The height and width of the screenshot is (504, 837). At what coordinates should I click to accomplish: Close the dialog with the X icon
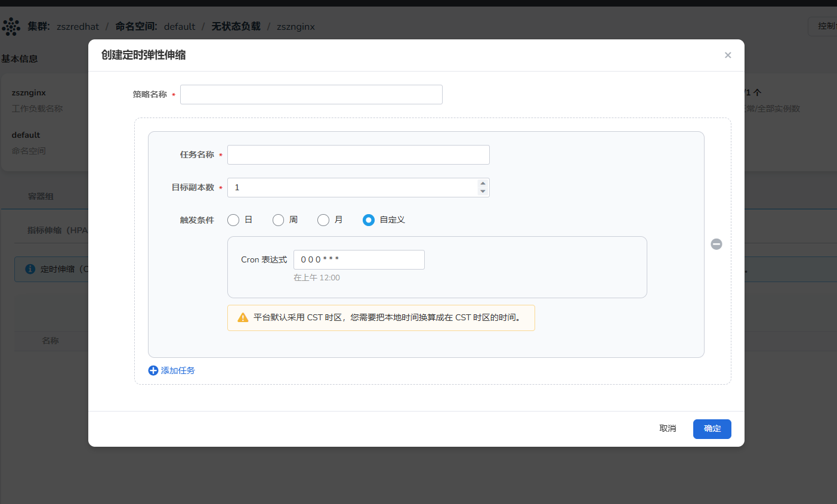[728, 55]
